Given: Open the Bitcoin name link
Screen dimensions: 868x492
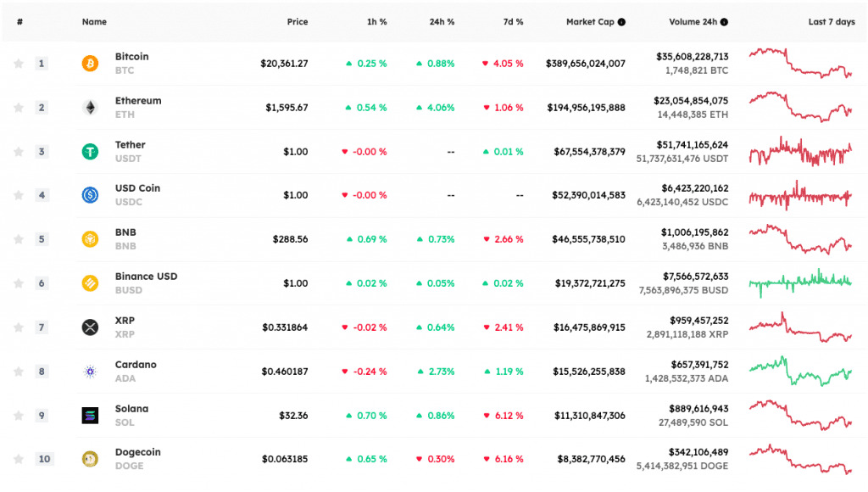Looking at the screenshot, I should coord(131,57).
